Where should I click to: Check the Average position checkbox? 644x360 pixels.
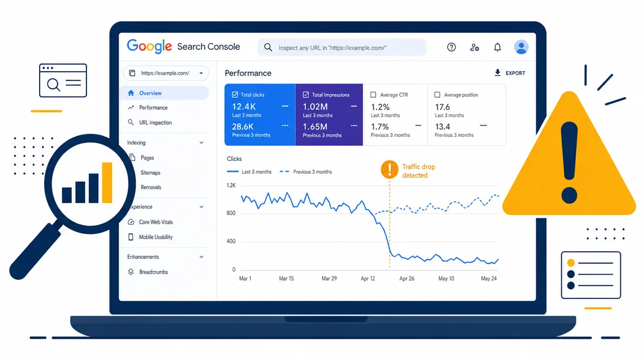click(437, 95)
